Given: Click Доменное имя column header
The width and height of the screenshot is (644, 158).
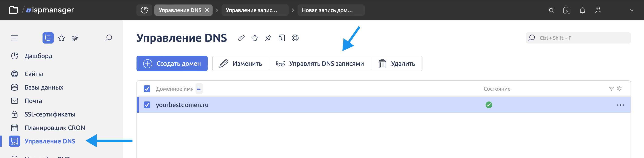Looking at the screenshot, I should [x=175, y=89].
